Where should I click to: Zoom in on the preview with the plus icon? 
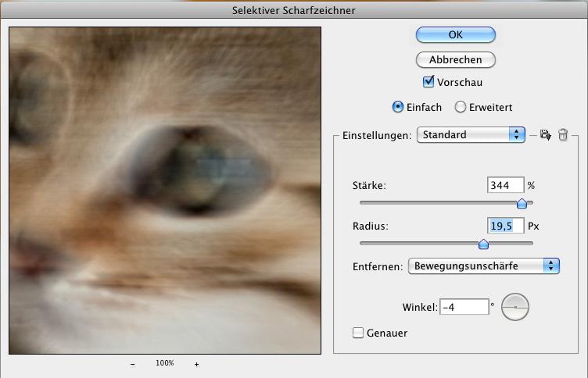196,364
